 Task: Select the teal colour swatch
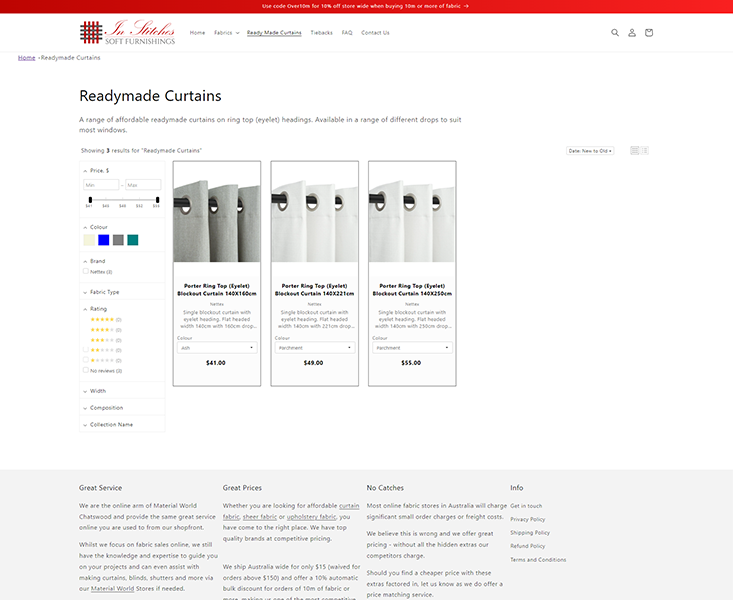tap(133, 240)
